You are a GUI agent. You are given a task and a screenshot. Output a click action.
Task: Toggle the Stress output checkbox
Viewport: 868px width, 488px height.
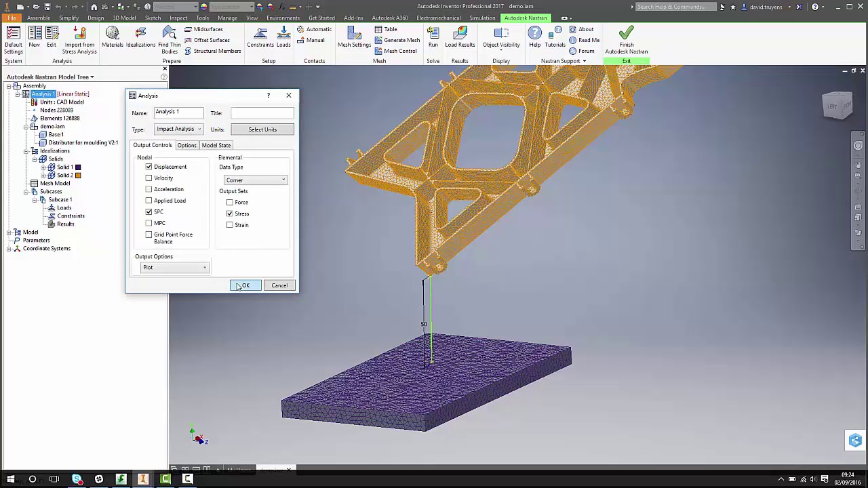(230, 213)
